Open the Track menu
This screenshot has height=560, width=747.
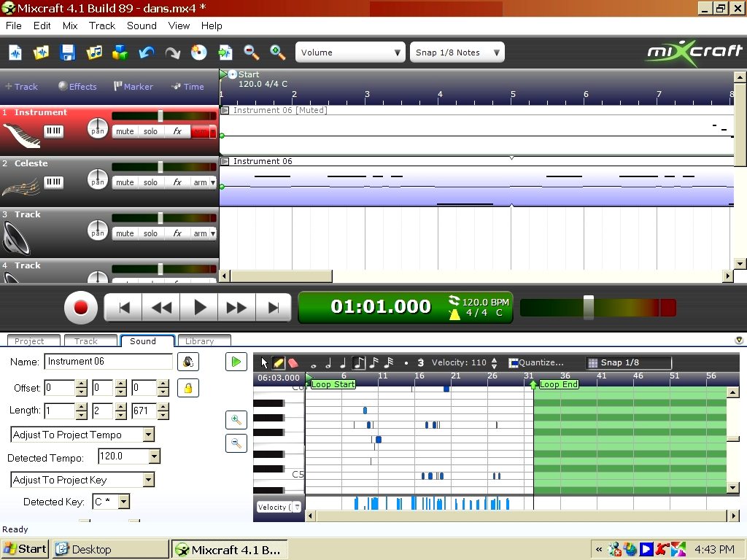[x=102, y=26]
